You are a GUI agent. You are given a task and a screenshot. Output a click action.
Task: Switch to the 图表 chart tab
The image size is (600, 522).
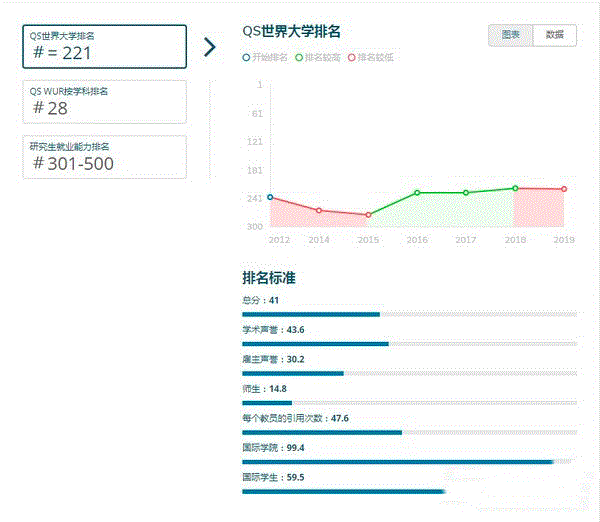point(510,35)
